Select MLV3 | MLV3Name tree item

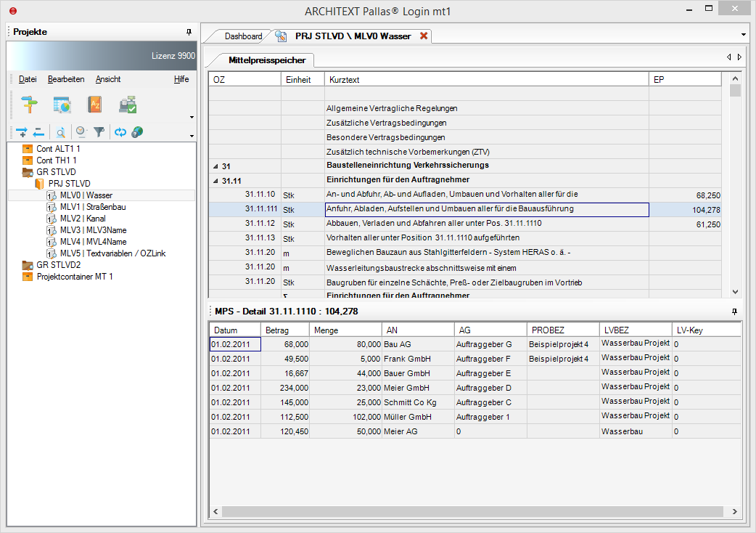click(93, 230)
